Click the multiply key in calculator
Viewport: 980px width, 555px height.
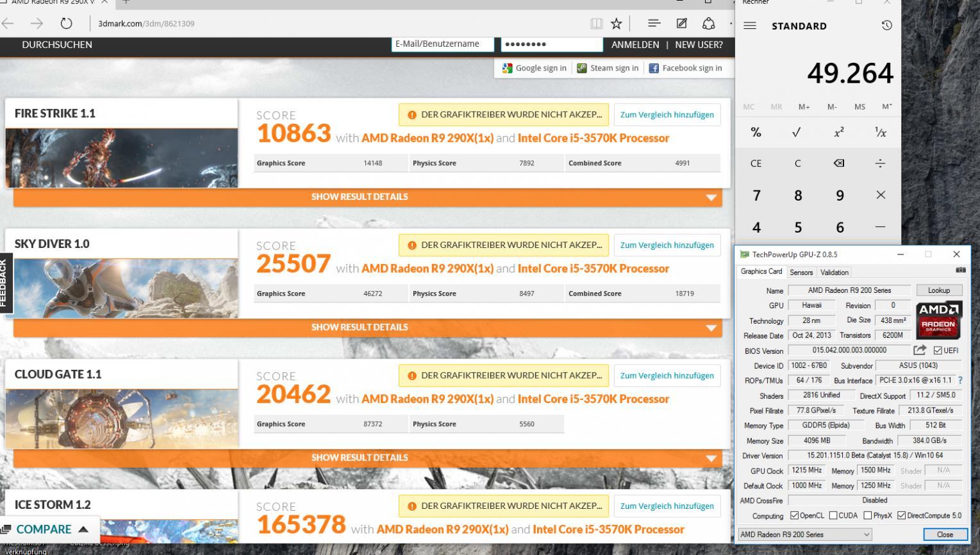point(880,195)
